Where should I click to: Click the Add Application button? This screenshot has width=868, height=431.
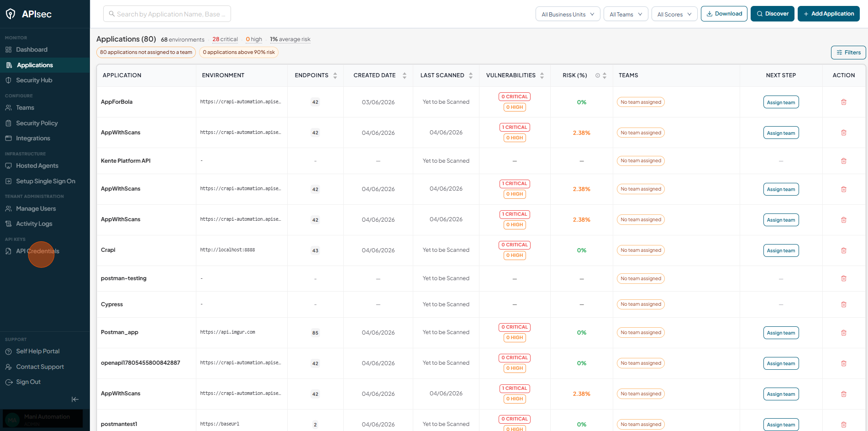(828, 14)
